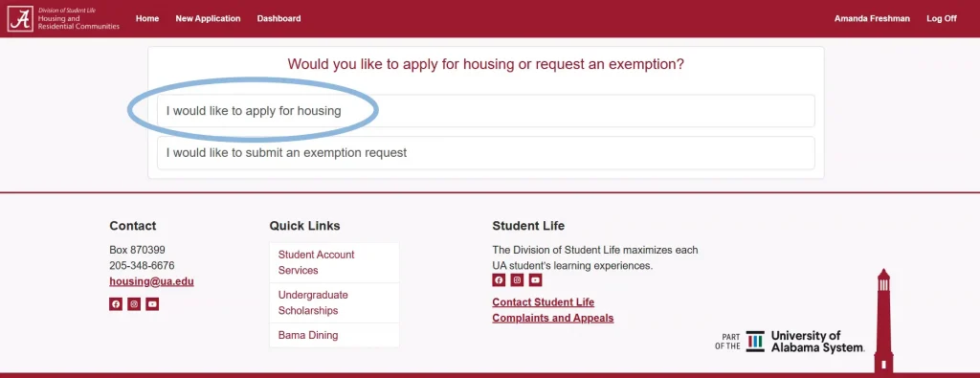The height and width of the screenshot is (378, 980).
Task: Click the University of Alabama System logo
Action: (x=790, y=341)
